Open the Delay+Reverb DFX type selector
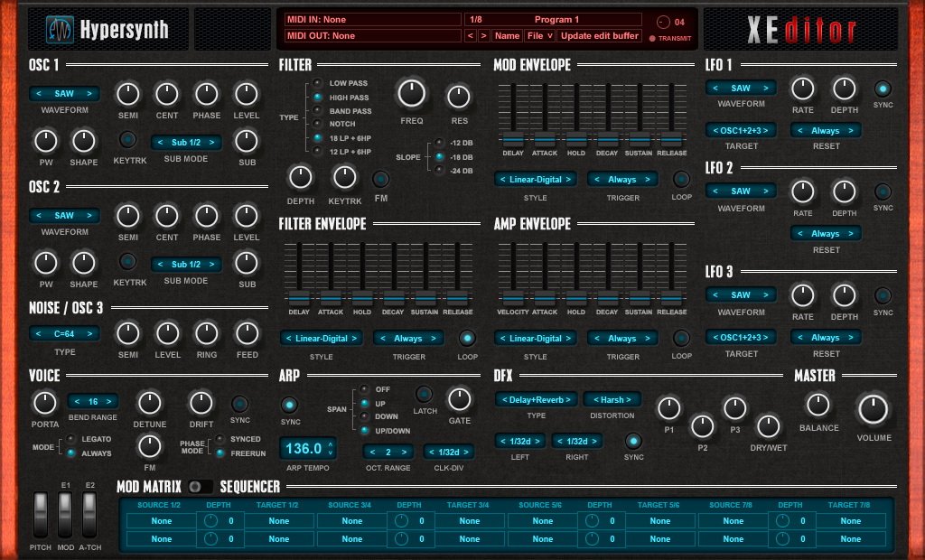925x560 pixels. click(x=537, y=399)
